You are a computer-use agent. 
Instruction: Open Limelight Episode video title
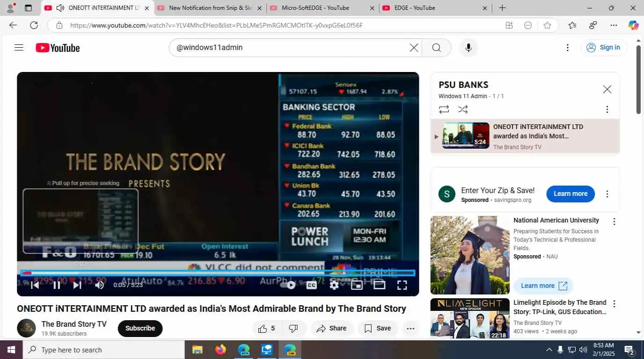(x=560, y=307)
